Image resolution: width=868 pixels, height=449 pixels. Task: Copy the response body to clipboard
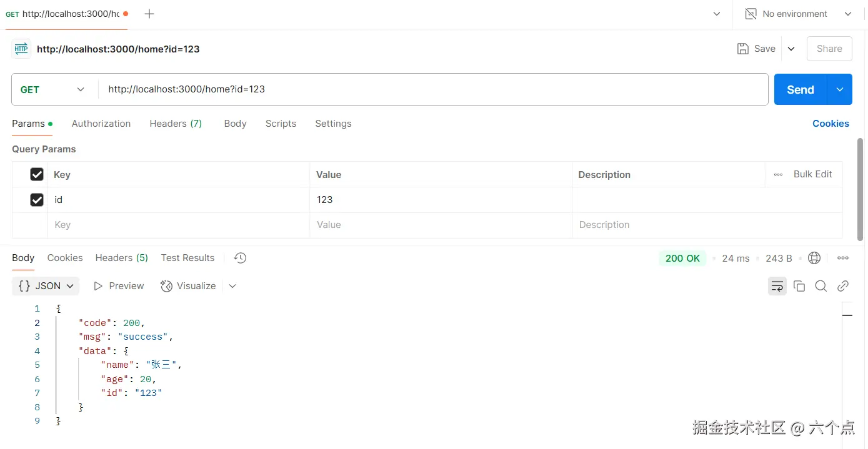(799, 286)
